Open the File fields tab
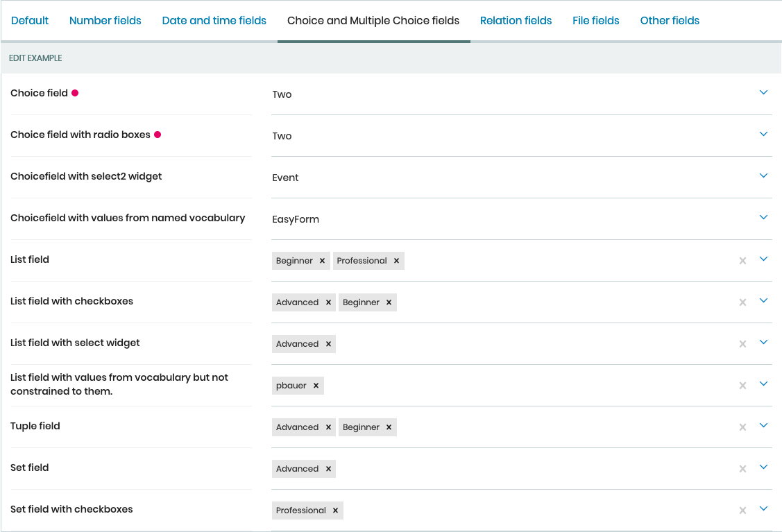782x532 pixels. (595, 20)
